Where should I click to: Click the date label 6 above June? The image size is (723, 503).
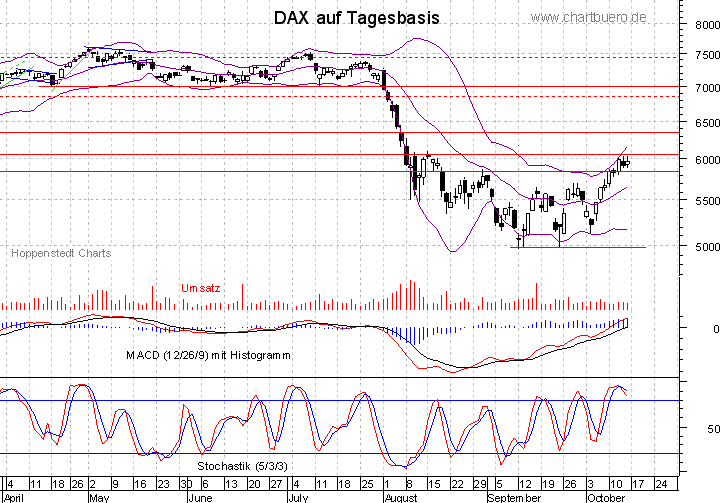tap(206, 485)
